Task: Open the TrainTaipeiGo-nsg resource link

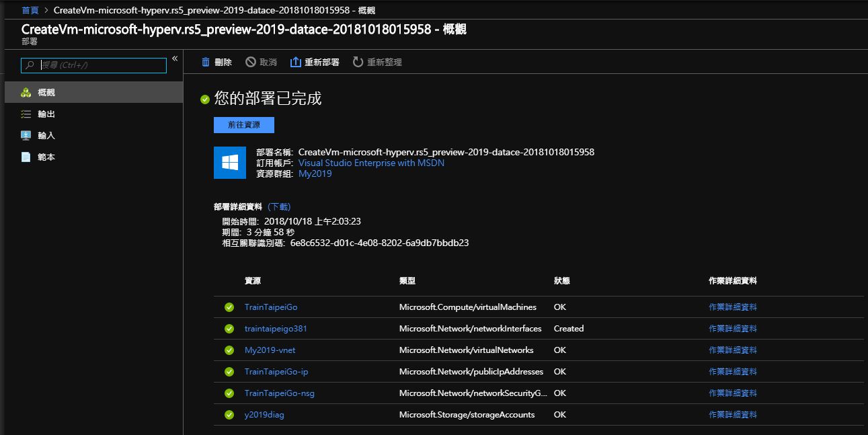Action: (280, 393)
